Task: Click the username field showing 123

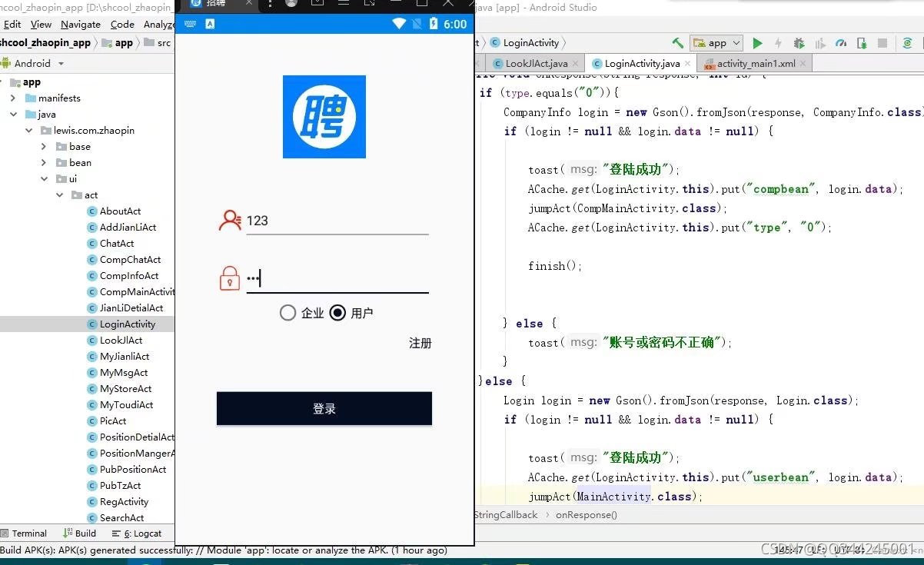Action: (x=337, y=221)
